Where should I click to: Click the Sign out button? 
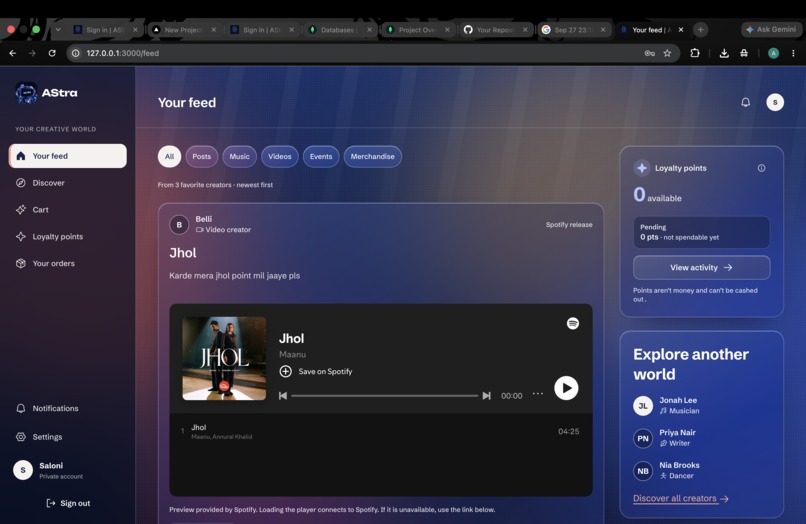(x=68, y=503)
